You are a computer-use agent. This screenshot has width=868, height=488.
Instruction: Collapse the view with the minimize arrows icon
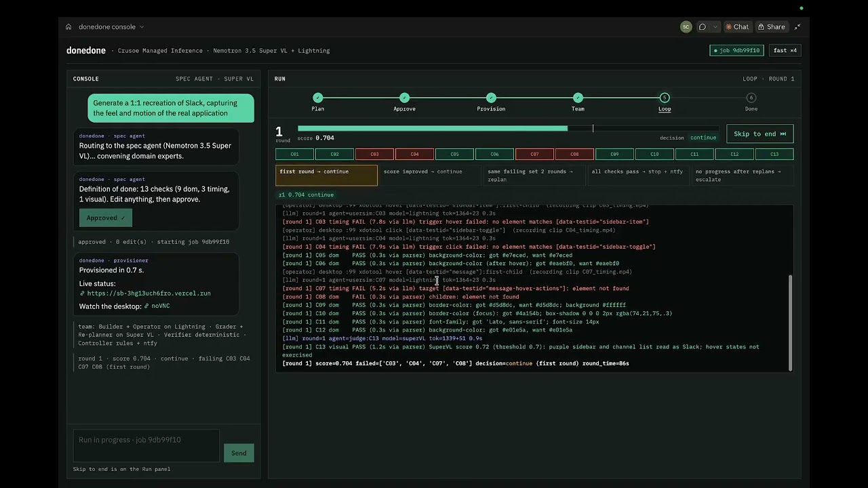pyautogui.click(x=797, y=27)
